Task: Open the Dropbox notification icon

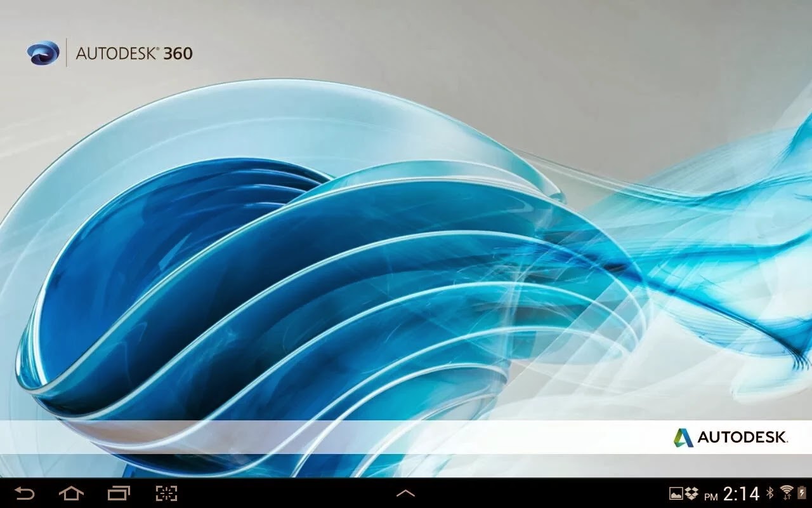Action: point(691,493)
